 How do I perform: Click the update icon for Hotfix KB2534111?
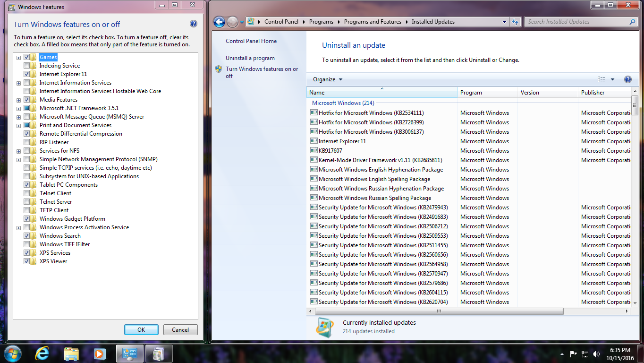coord(314,112)
